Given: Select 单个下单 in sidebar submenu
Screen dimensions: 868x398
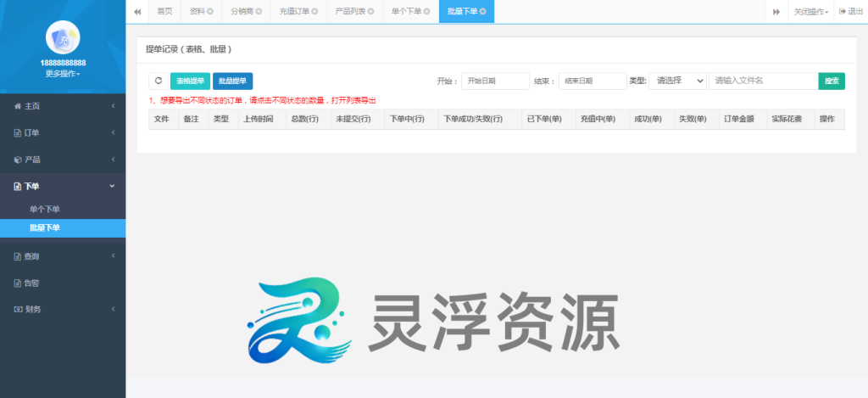Looking at the screenshot, I should pos(45,209).
